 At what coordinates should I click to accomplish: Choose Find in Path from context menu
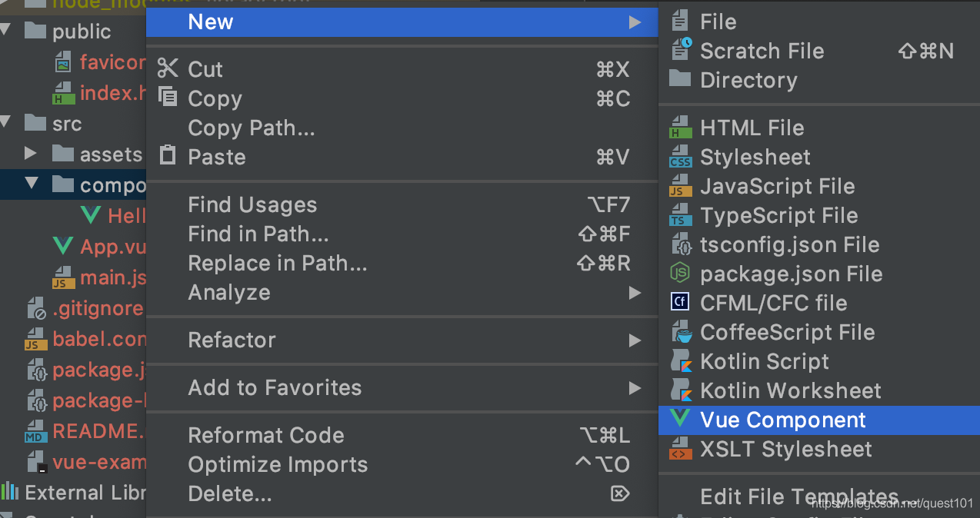pyautogui.click(x=258, y=234)
